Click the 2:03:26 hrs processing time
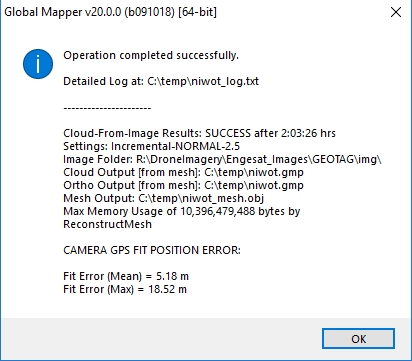The image size is (412, 361). click(x=308, y=133)
